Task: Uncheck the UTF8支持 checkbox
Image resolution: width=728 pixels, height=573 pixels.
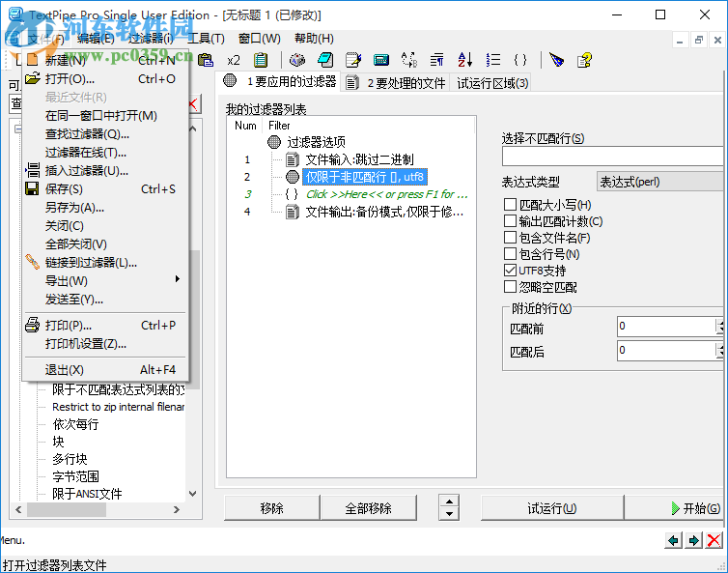Action: [x=510, y=270]
